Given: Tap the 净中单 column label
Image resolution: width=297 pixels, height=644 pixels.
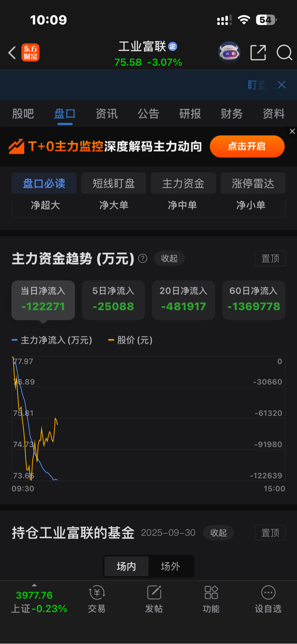Looking at the screenshot, I should click(x=183, y=205).
